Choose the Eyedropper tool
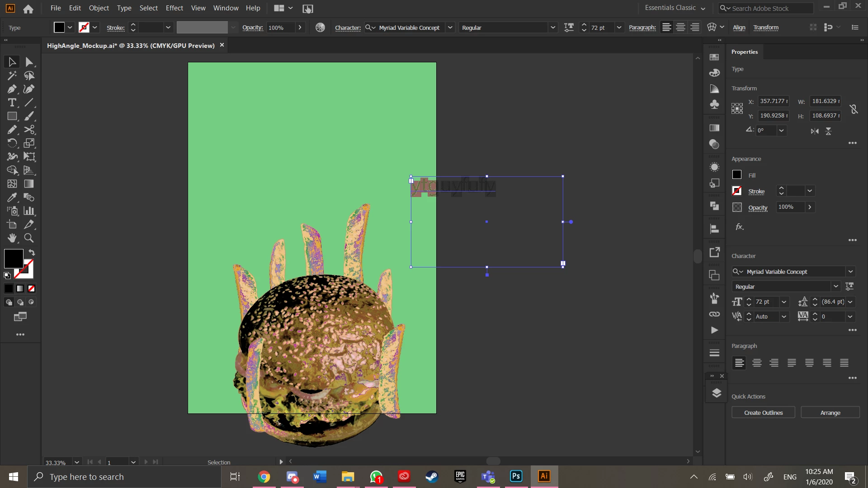Viewport: 868px width, 488px height. [12, 197]
